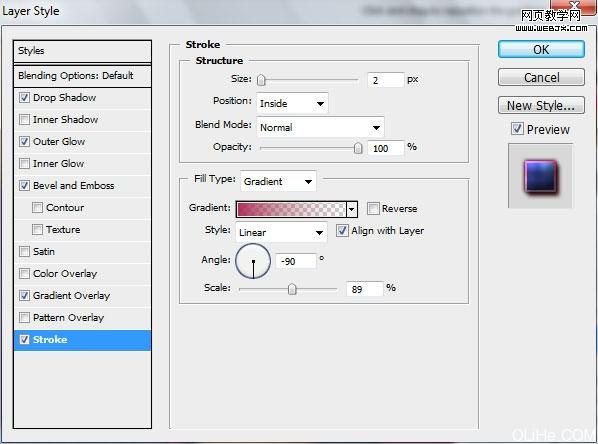
Task: Enable the Texture checkbox
Action: 37,230
